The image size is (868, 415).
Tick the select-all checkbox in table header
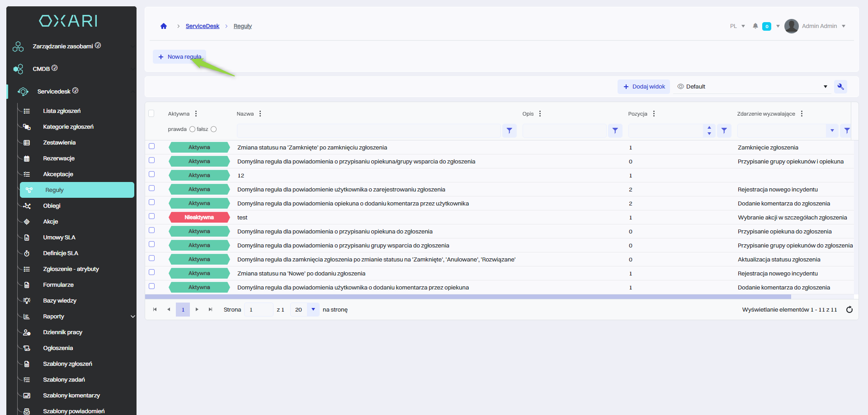[x=151, y=113]
